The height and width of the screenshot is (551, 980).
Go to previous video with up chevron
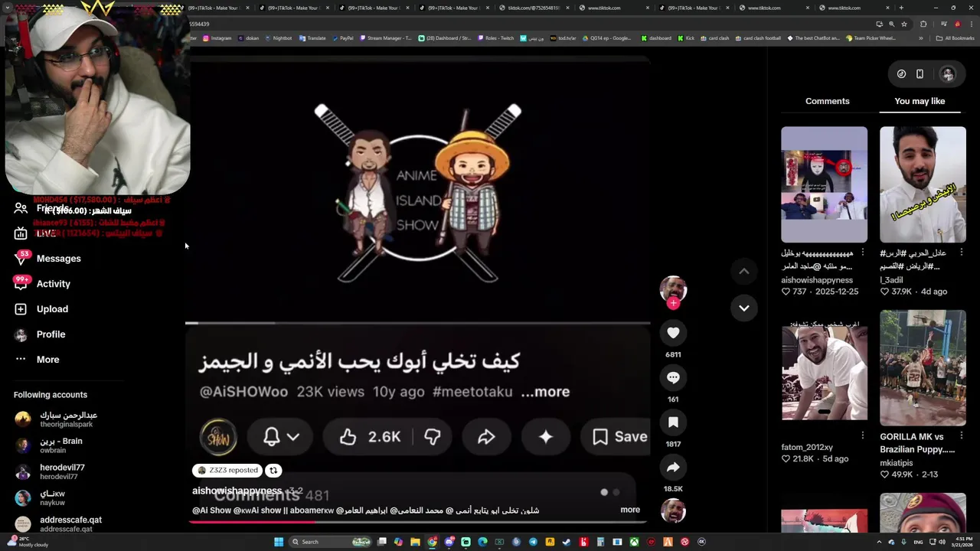(743, 271)
